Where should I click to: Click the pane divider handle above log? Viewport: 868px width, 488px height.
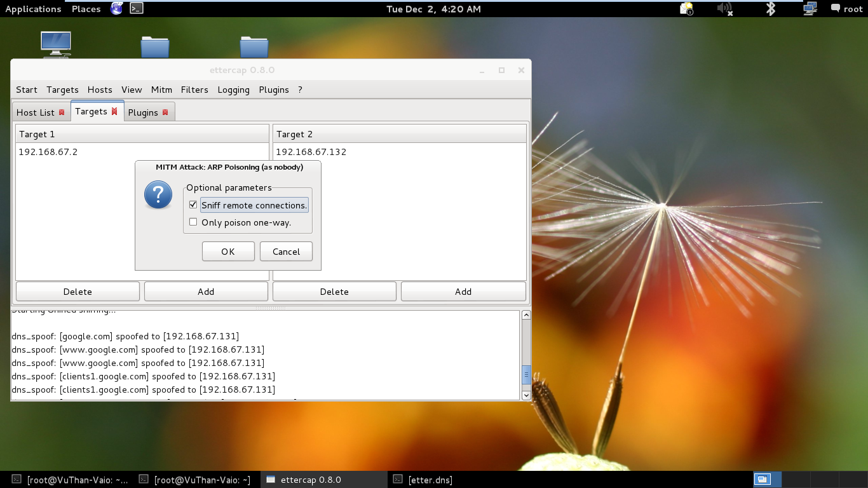[x=271, y=308]
